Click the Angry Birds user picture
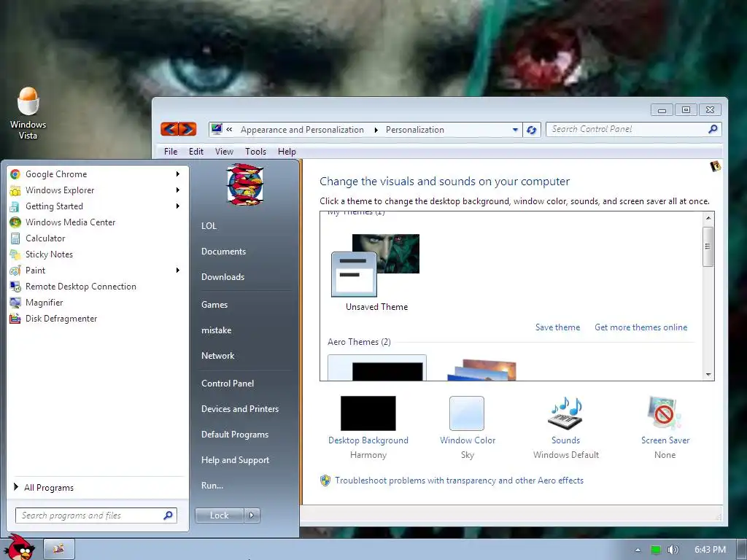The height and width of the screenshot is (560, 747). tap(245, 184)
